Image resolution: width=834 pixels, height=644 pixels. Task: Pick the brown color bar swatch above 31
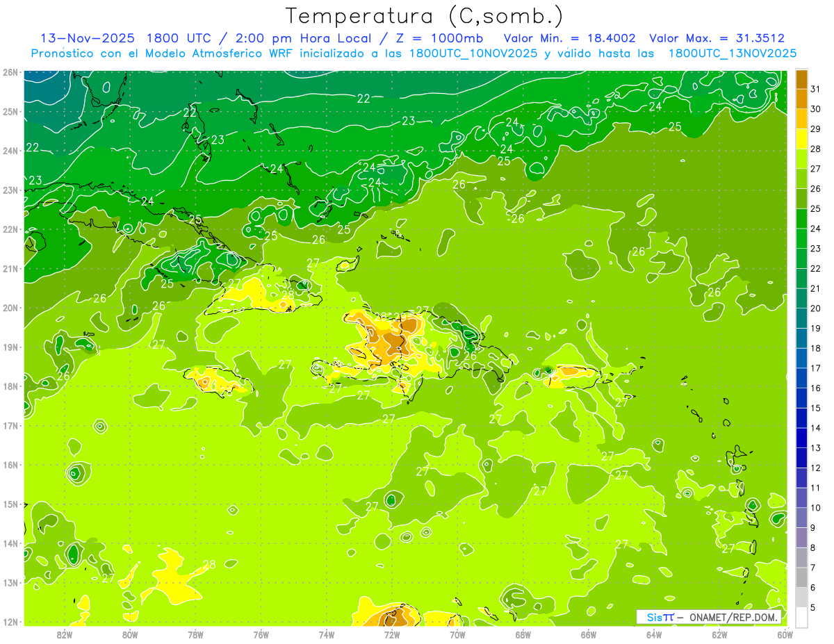point(801,79)
